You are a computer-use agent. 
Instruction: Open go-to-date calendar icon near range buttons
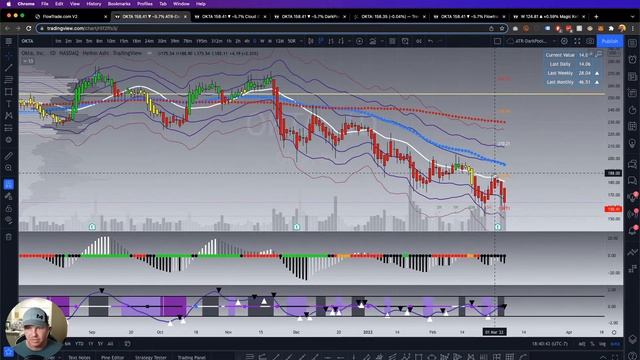(x=127, y=344)
